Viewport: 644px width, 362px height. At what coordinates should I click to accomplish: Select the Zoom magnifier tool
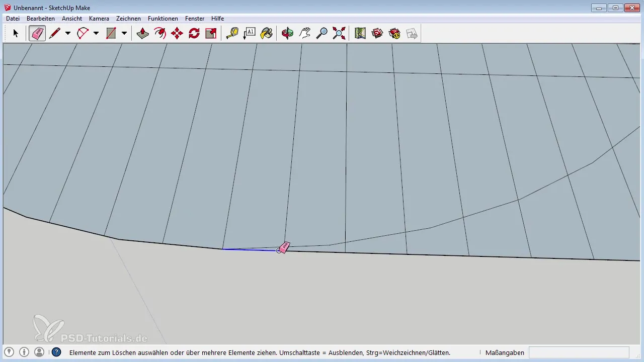click(x=322, y=33)
